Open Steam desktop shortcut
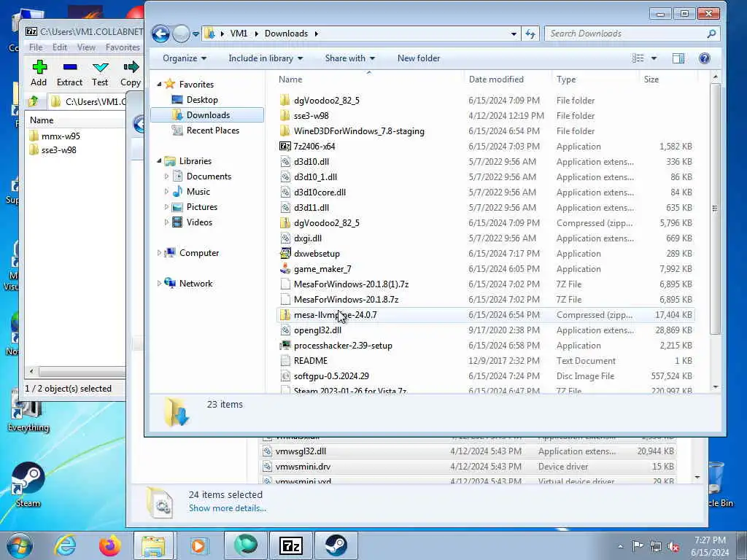 tap(28, 485)
